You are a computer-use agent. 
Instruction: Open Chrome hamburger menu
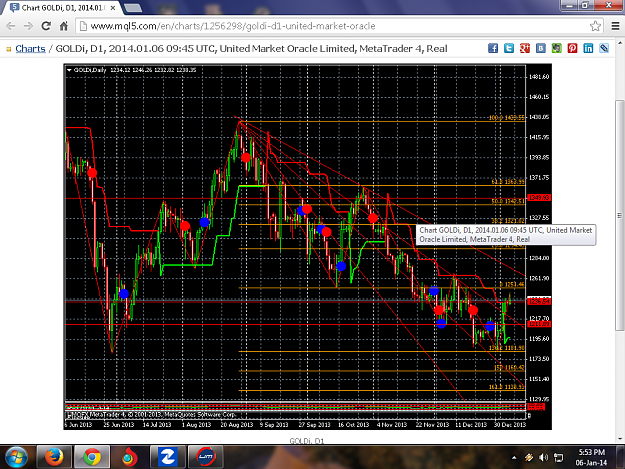[x=615, y=26]
